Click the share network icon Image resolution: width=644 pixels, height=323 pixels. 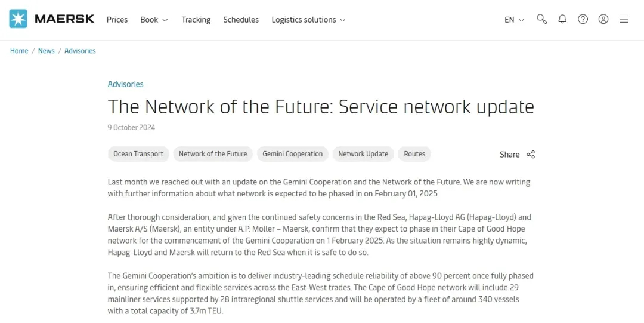pyautogui.click(x=531, y=154)
